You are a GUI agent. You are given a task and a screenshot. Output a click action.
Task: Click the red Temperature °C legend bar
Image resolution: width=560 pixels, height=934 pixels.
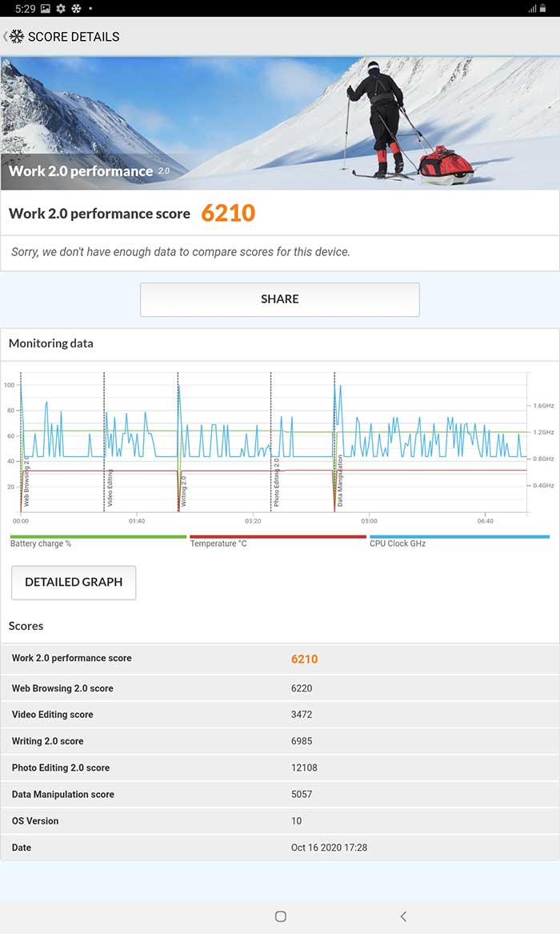click(278, 537)
